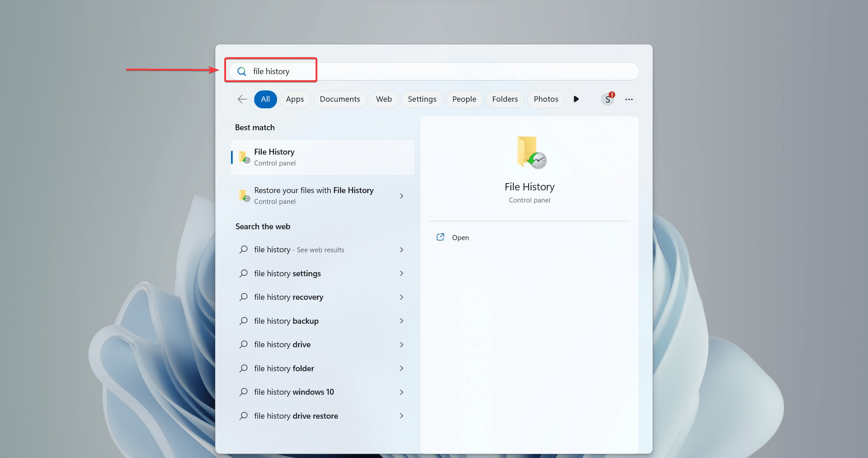868x458 pixels.
Task: Click the file history drive web suggestion
Action: click(x=322, y=345)
